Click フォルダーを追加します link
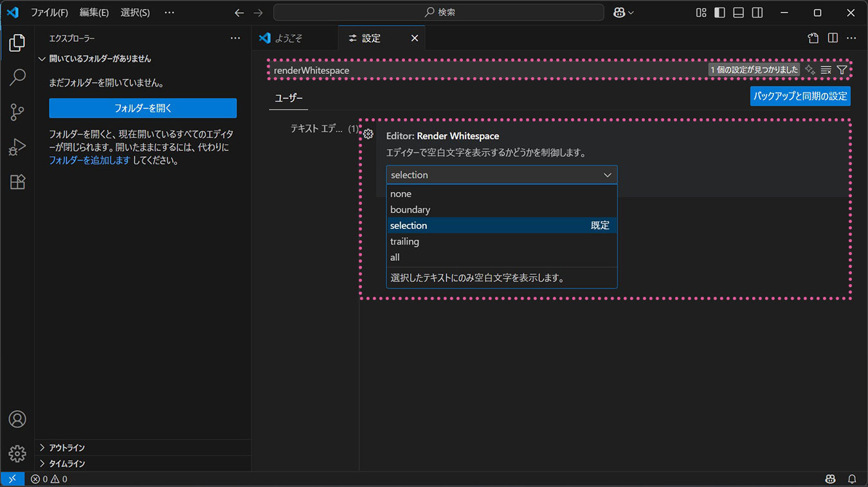Viewport: 868px width, 487px height. click(x=90, y=161)
